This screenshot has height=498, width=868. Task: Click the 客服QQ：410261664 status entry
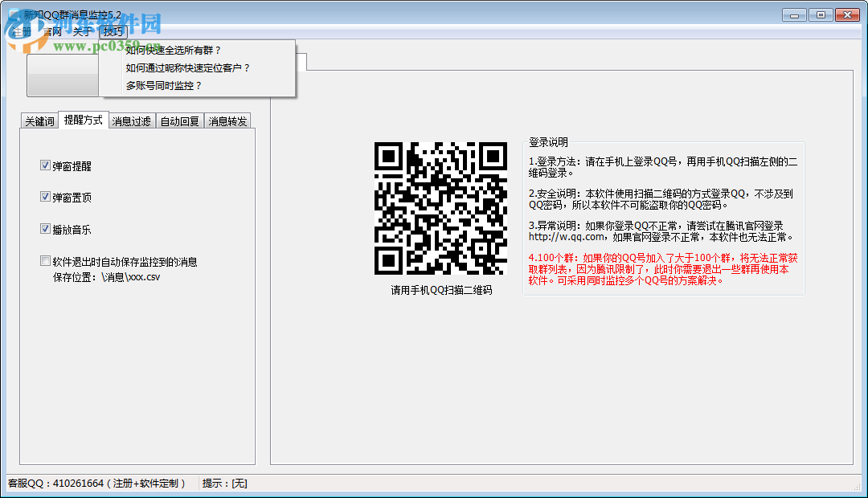(x=96, y=484)
